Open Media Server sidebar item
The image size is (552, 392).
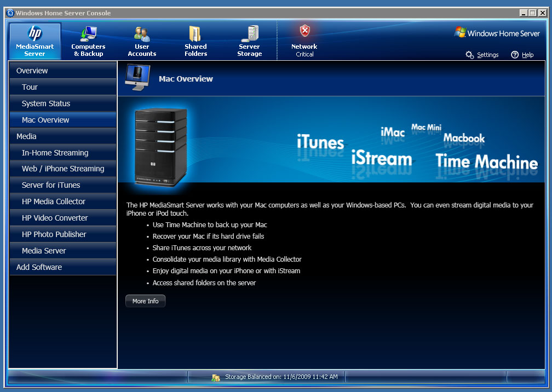point(62,251)
